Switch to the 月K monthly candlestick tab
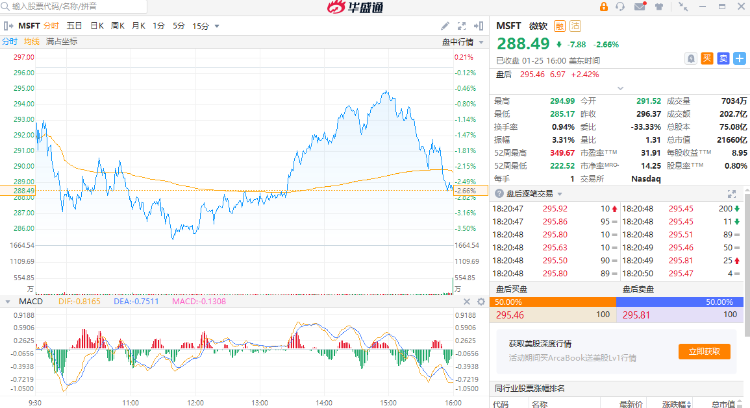The height and width of the screenshot is (408, 750). [x=138, y=26]
